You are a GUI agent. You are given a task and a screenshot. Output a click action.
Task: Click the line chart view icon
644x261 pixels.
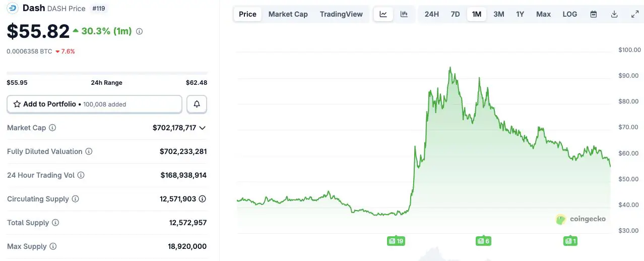(x=383, y=14)
